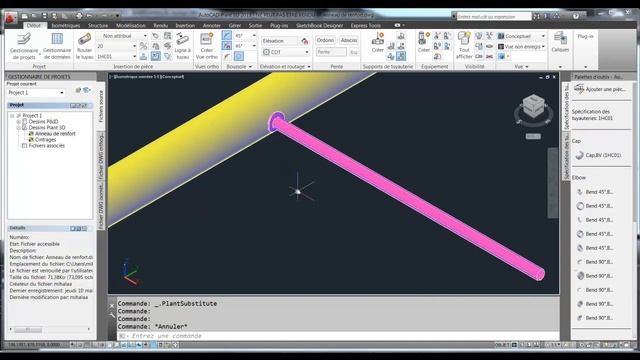Viewport: 640px width, 360px height.
Task: Select Cap,BV (1HC01) part
Action: point(599,155)
